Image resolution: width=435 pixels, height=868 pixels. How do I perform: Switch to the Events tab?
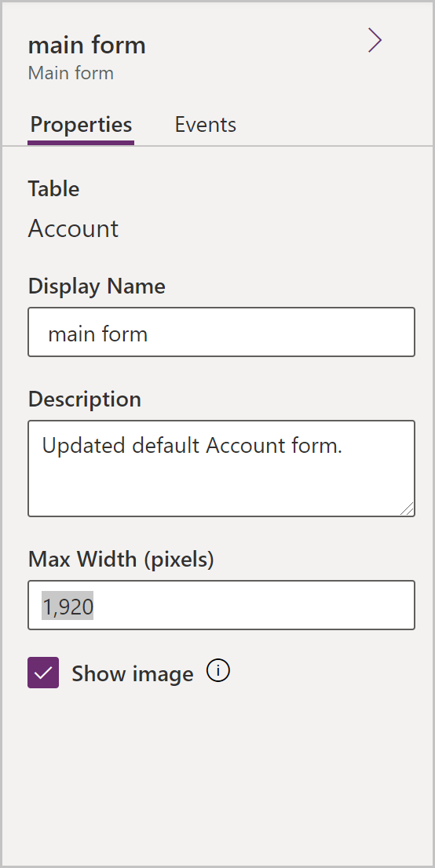point(206,125)
